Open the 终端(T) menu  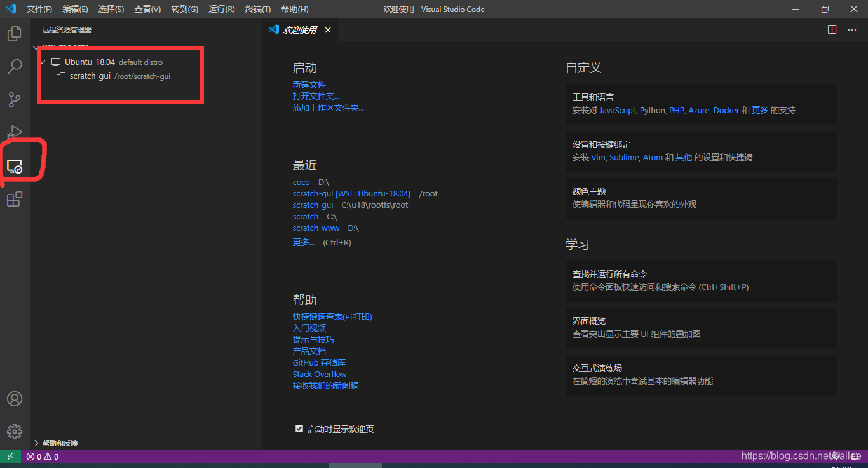[x=257, y=10]
